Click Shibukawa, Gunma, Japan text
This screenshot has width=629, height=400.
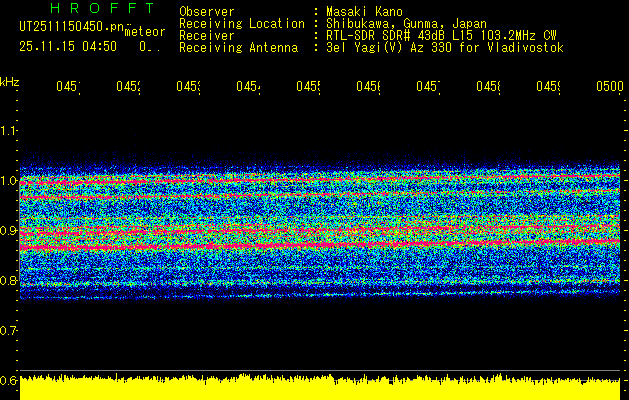(406, 24)
